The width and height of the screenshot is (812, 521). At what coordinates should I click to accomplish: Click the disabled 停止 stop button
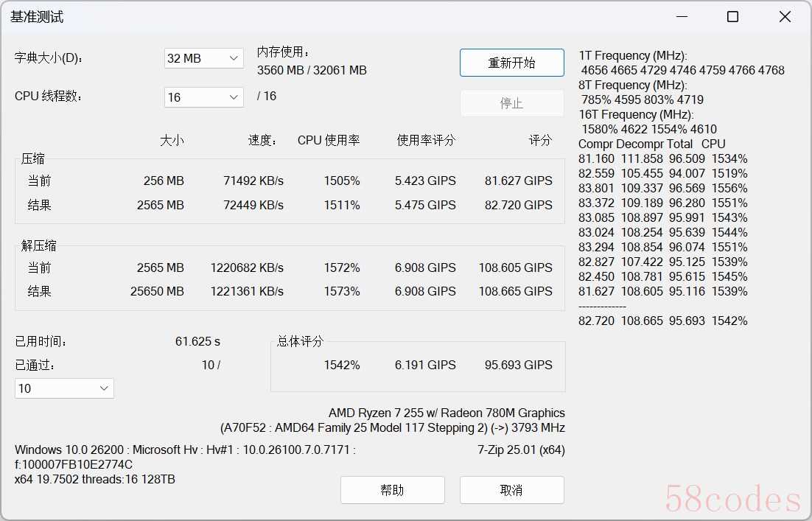click(511, 103)
